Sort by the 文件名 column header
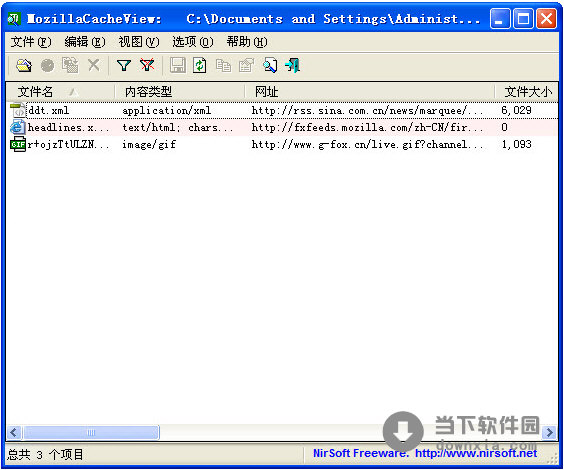 60,92
